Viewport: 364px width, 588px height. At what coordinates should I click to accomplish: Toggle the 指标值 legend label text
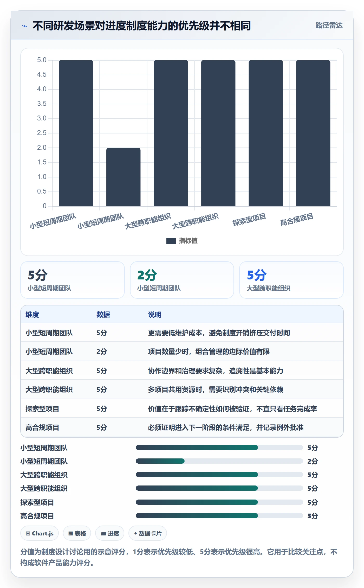click(188, 241)
